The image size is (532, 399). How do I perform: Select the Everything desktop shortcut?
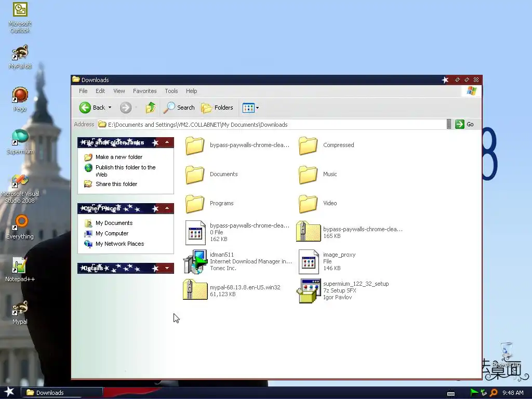(20, 227)
